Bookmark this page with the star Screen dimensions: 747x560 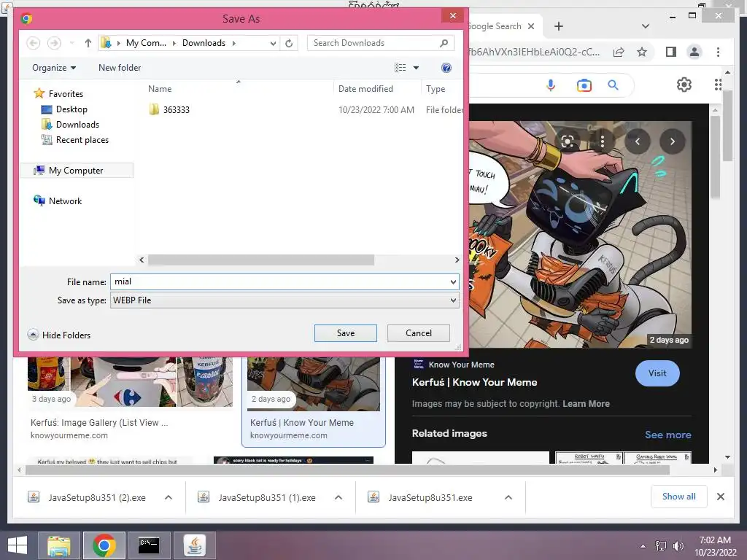(x=642, y=52)
